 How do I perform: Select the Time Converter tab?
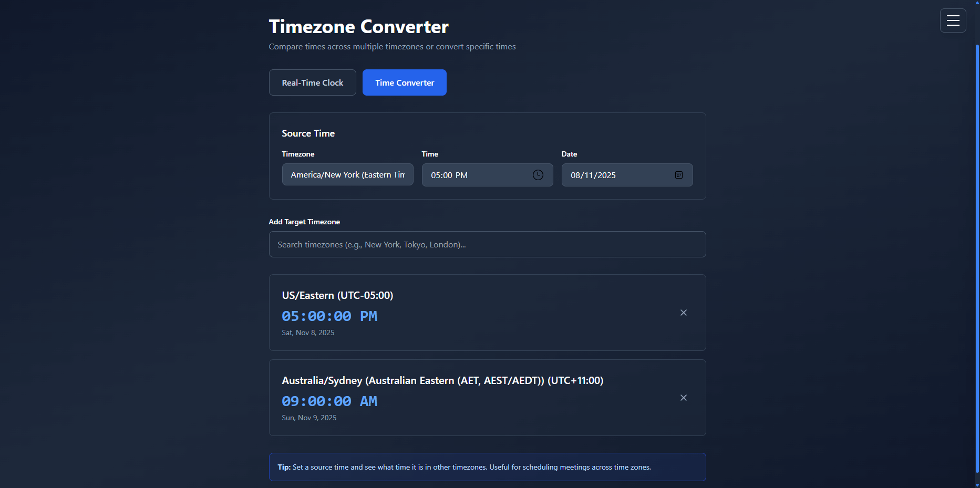pos(404,82)
